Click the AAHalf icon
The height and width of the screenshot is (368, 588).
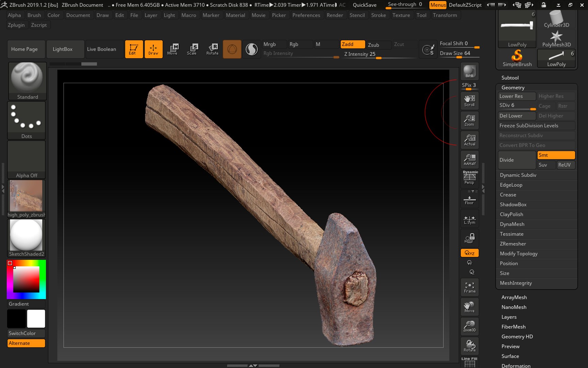click(x=470, y=159)
